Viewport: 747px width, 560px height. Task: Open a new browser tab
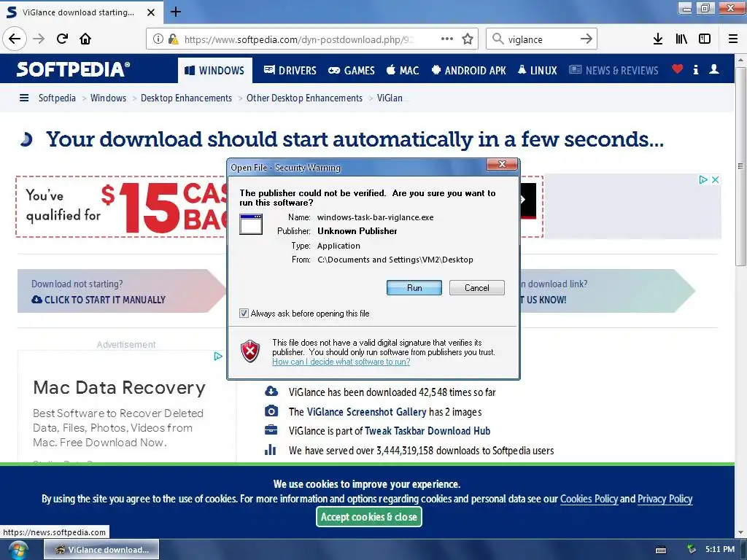(x=175, y=12)
